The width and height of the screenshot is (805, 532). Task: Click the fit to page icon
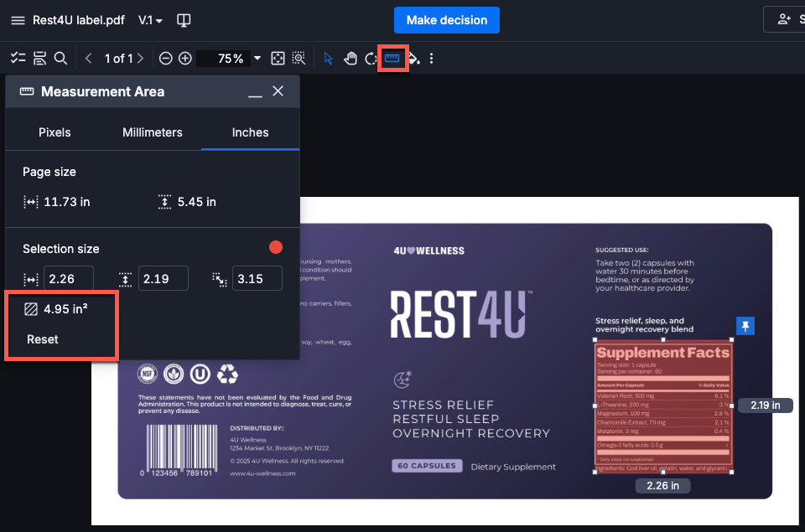click(278, 59)
